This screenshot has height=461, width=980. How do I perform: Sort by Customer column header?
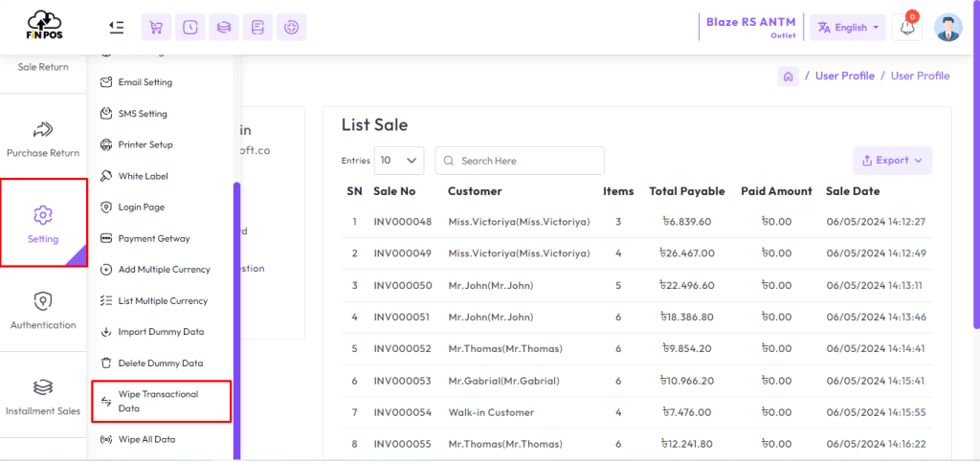[x=475, y=191]
